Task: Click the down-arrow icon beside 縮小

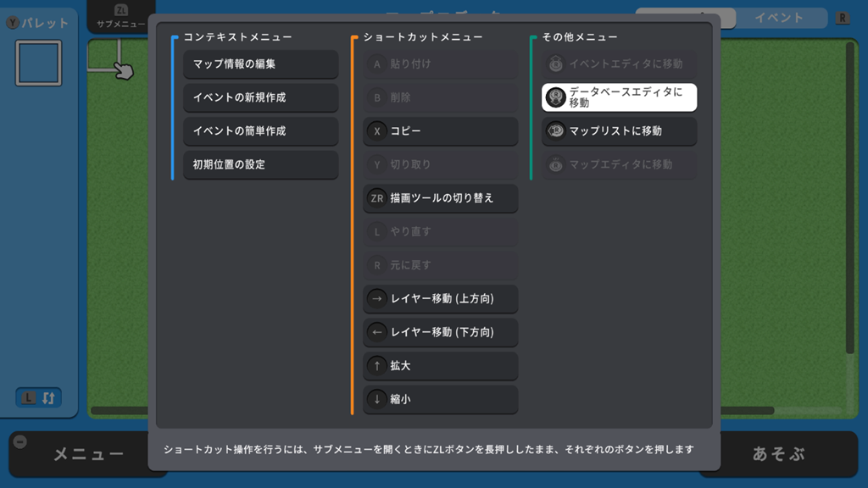Action: pyautogui.click(x=377, y=399)
